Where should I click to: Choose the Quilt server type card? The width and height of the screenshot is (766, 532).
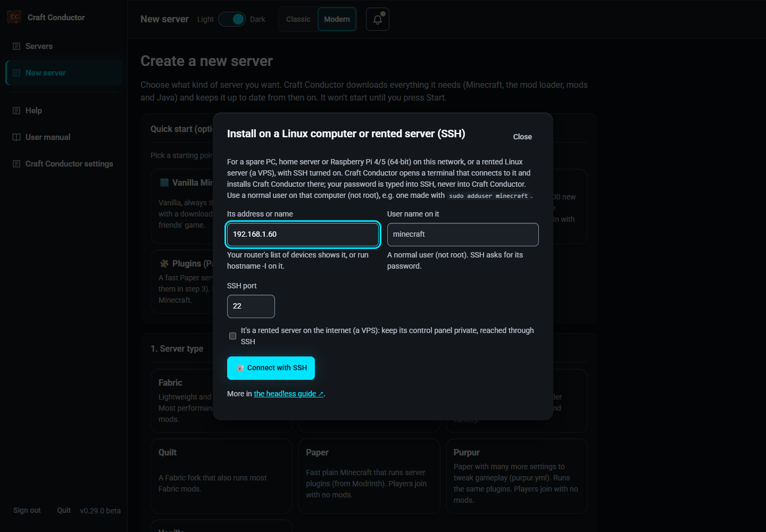tap(221, 476)
